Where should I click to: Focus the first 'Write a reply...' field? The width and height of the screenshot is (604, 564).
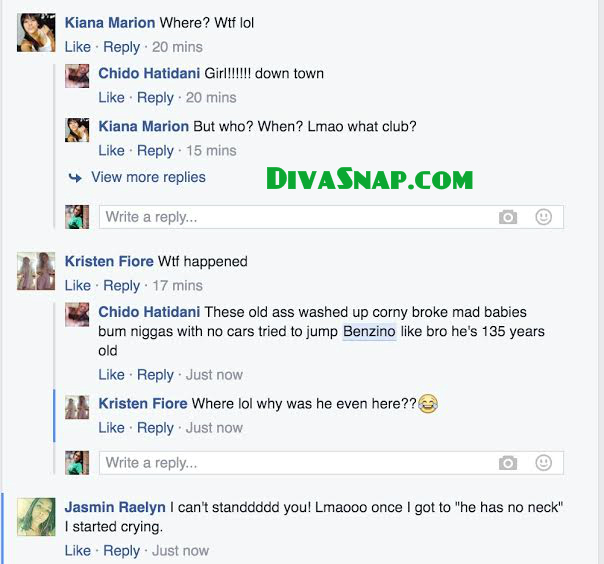[331, 217]
